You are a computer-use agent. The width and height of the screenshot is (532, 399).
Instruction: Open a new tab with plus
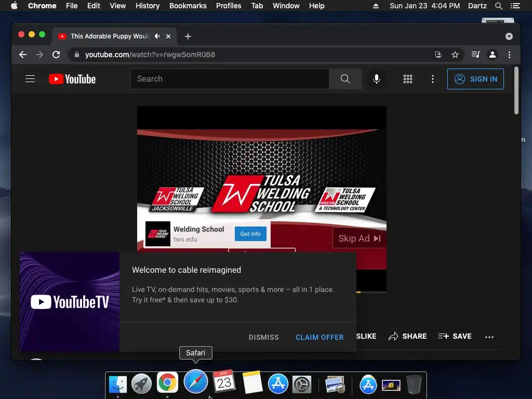click(x=188, y=36)
